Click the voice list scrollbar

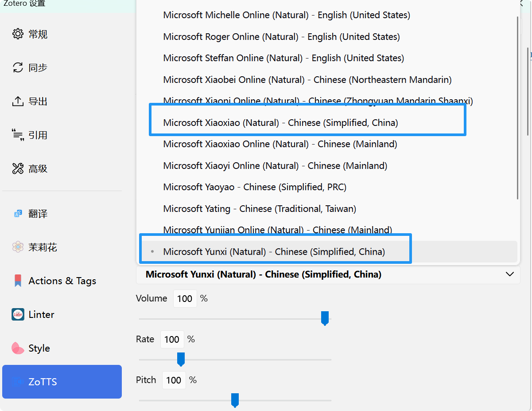tap(517, 106)
